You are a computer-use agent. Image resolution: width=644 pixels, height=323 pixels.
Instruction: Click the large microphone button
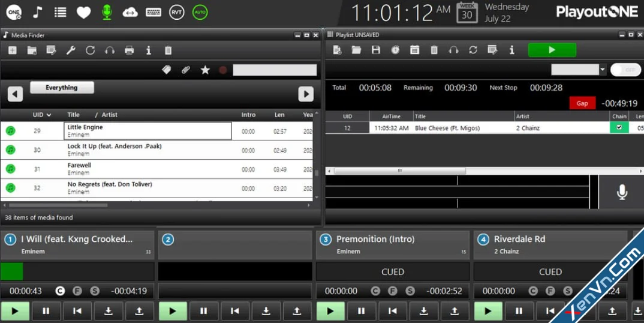point(622,192)
